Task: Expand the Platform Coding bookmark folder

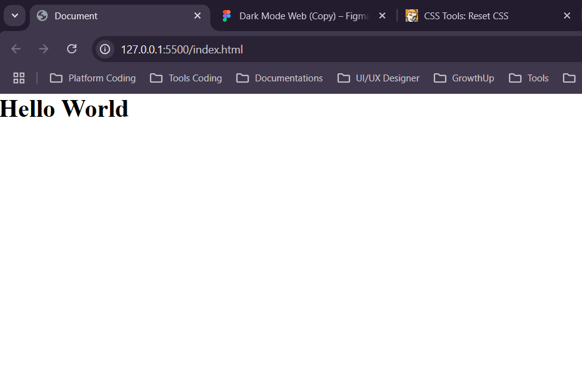Action: pyautogui.click(x=93, y=78)
